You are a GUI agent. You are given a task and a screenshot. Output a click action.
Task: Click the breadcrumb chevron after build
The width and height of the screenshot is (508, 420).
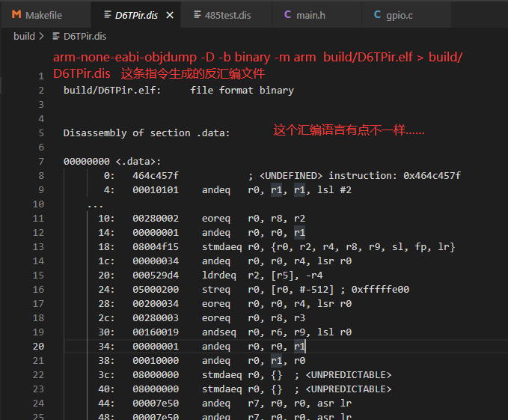pos(41,36)
